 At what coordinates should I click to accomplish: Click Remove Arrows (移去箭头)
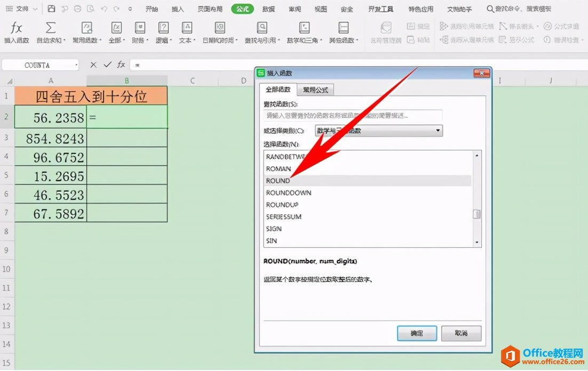[518, 26]
